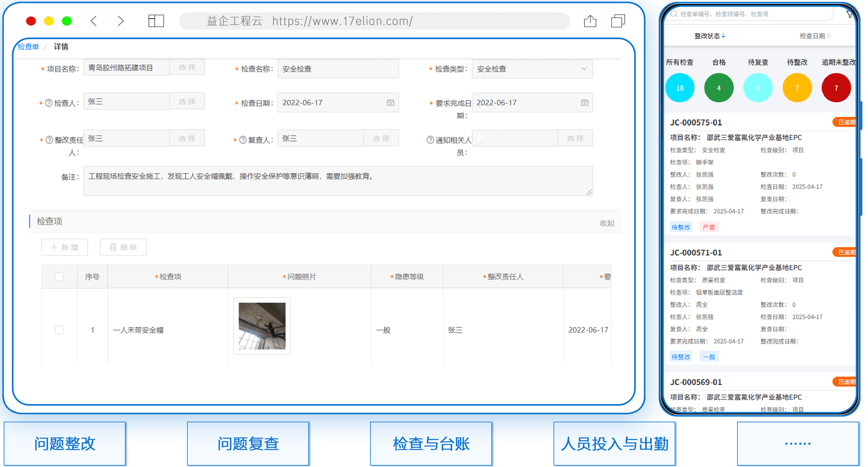
Task: Go forward with the browser forward arrow
Action: pos(120,21)
